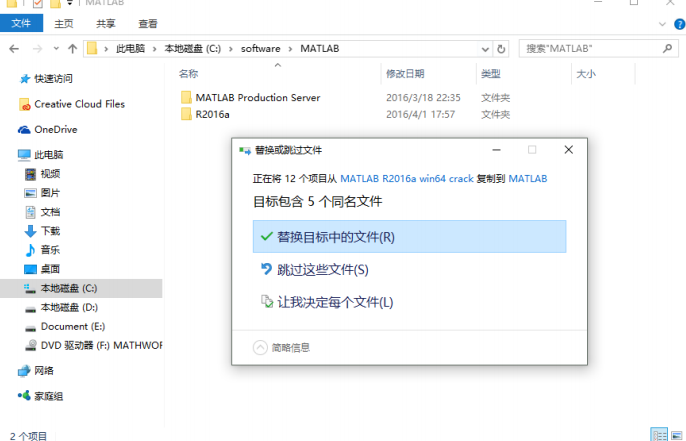Switch to details view in status bar
Viewport: 686px width, 441px height.
[659, 435]
